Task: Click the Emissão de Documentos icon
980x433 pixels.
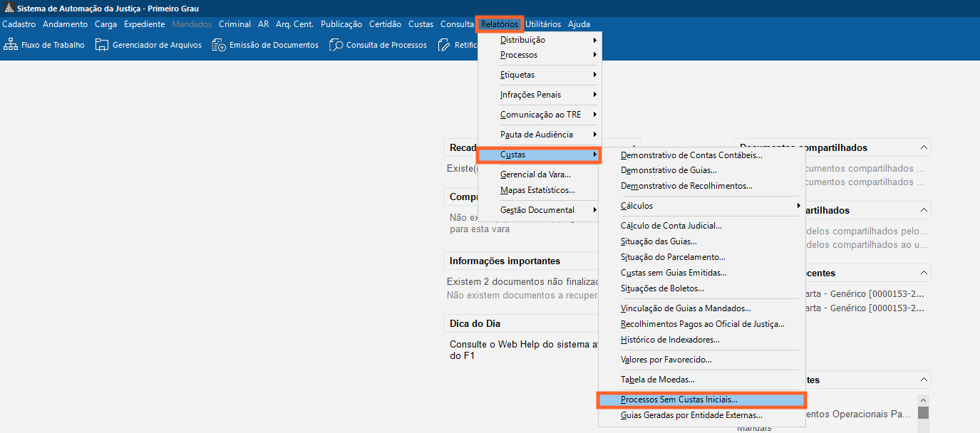Action: point(219,45)
